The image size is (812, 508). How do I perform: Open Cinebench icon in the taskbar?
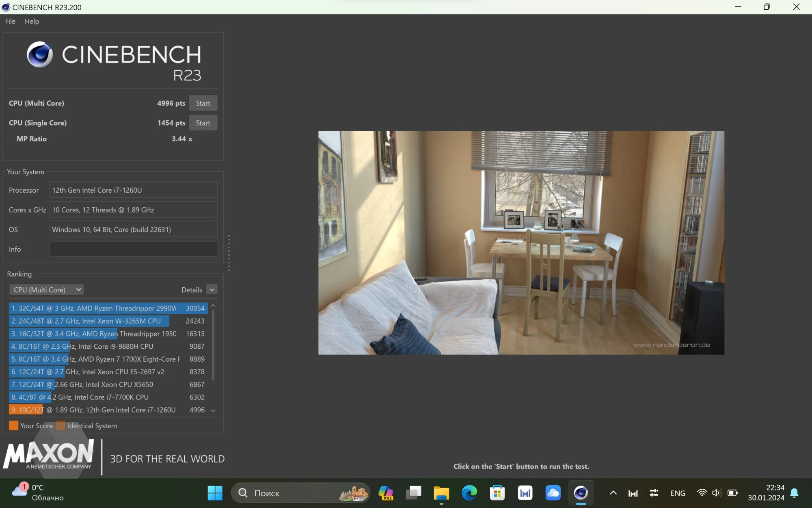point(581,493)
